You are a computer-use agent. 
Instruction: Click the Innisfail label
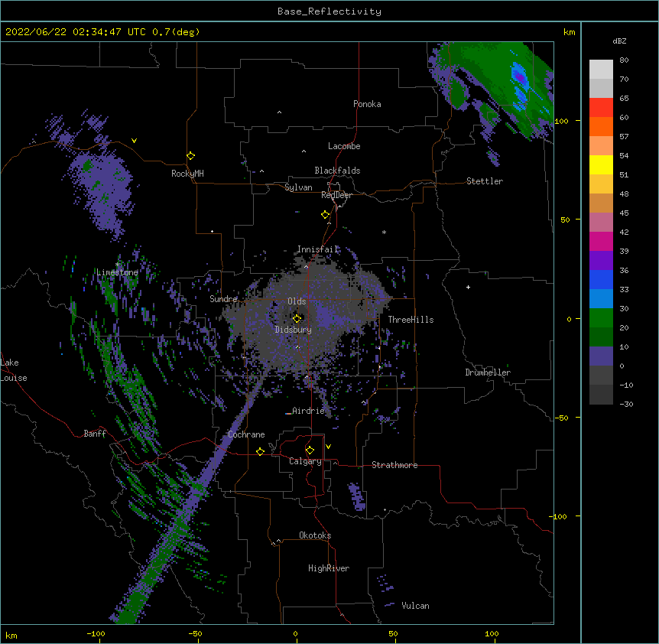(x=317, y=249)
